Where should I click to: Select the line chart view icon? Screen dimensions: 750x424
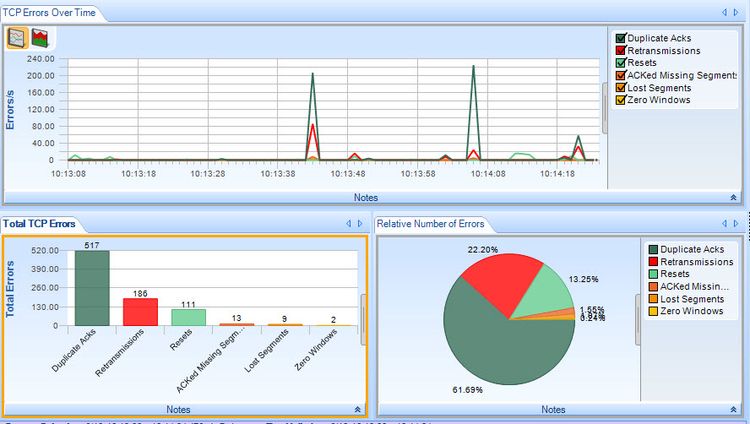click(x=18, y=38)
